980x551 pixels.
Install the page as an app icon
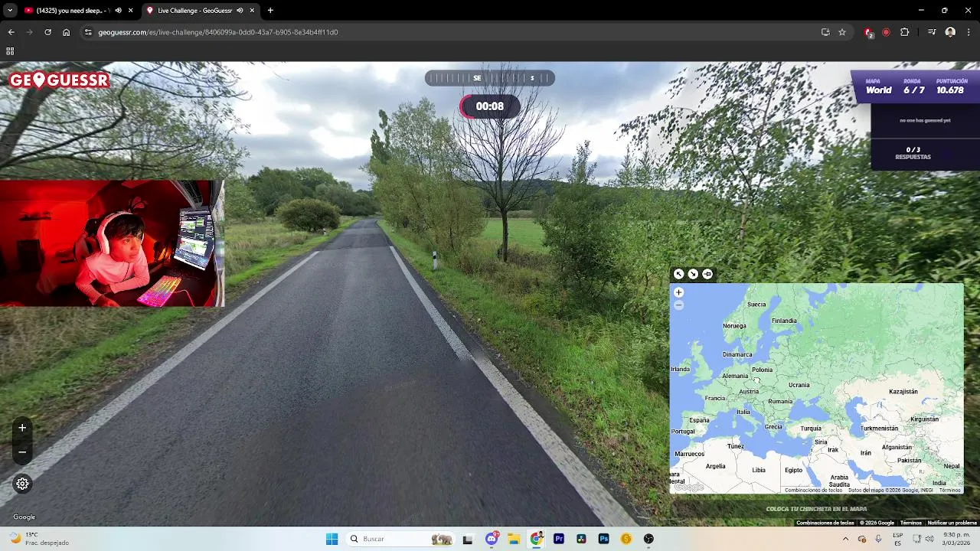(825, 32)
